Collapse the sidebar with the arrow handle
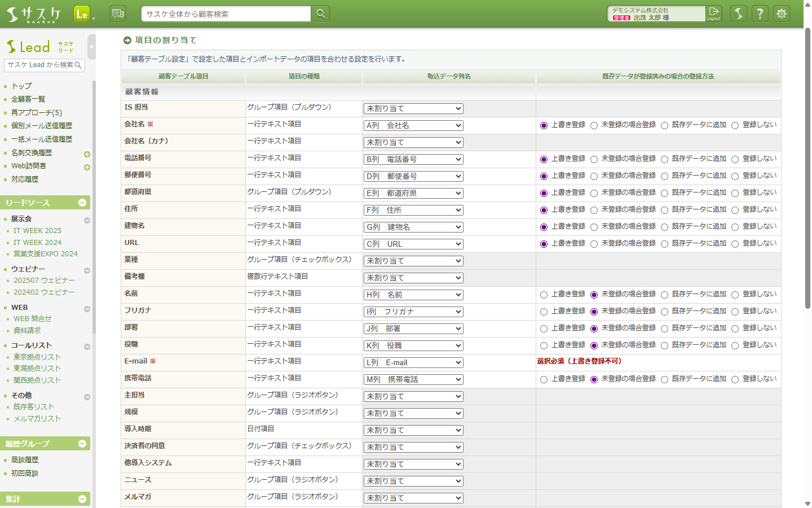 tap(91, 47)
